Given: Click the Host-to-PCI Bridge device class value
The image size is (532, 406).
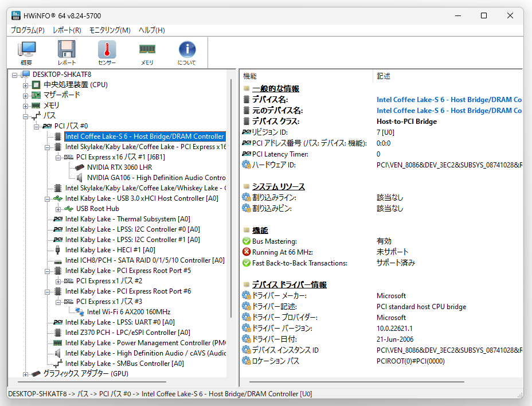Looking at the screenshot, I should tap(406, 121).
